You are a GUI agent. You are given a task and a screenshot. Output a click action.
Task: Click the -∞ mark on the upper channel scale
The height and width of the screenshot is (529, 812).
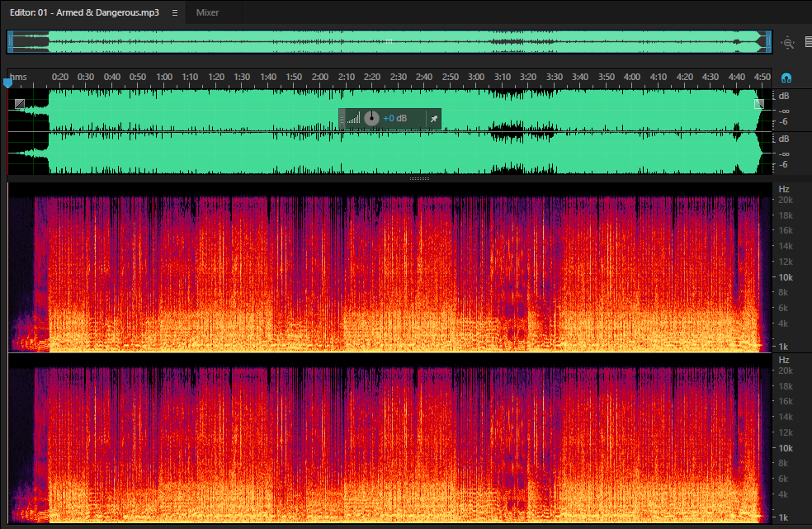784,111
